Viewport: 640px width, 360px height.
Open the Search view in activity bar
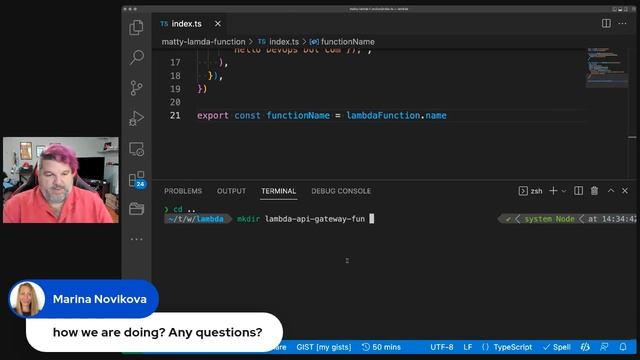tap(136, 57)
